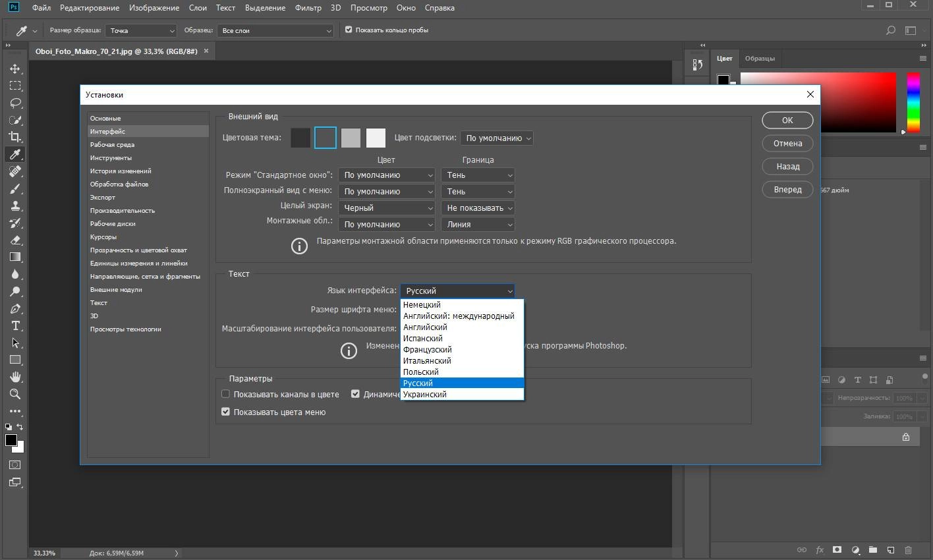The image size is (933, 560).
Task: Open the 'Образец' Все слои dropdown
Action: (276, 30)
